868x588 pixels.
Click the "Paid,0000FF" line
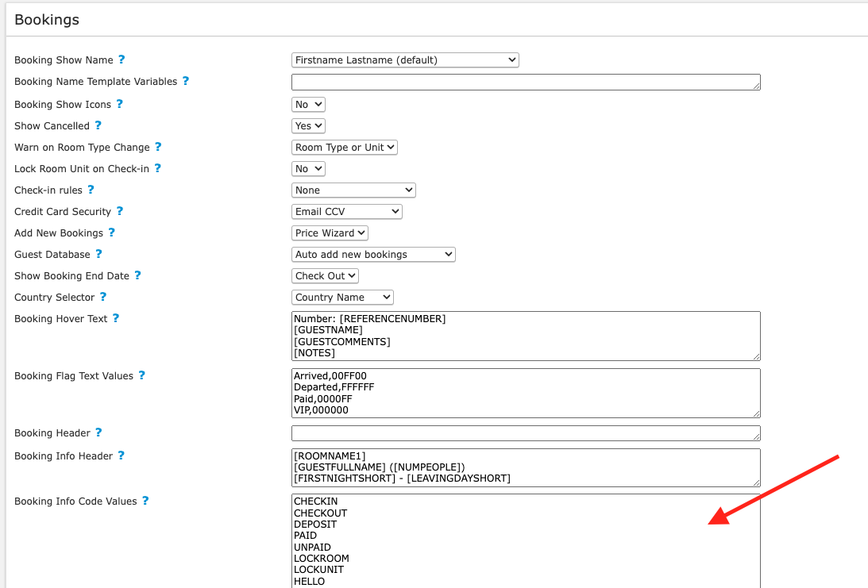322,399
